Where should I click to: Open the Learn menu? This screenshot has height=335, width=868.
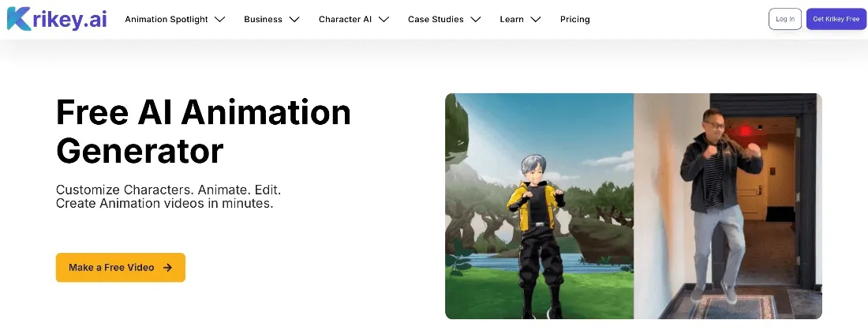point(511,20)
